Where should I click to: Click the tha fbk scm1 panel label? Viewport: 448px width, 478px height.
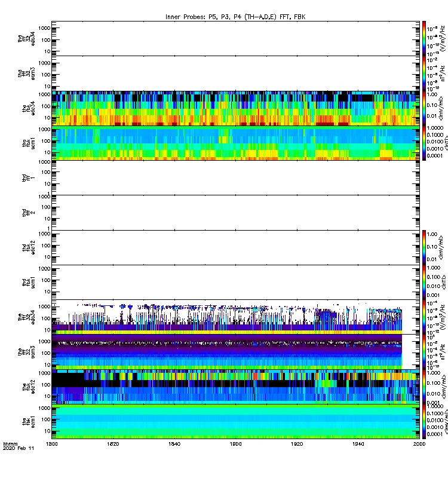pyautogui.click(x=29, y=143)
